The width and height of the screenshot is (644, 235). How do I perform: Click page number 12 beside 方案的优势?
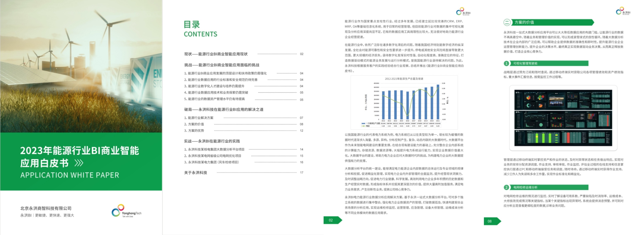(301, 131)
